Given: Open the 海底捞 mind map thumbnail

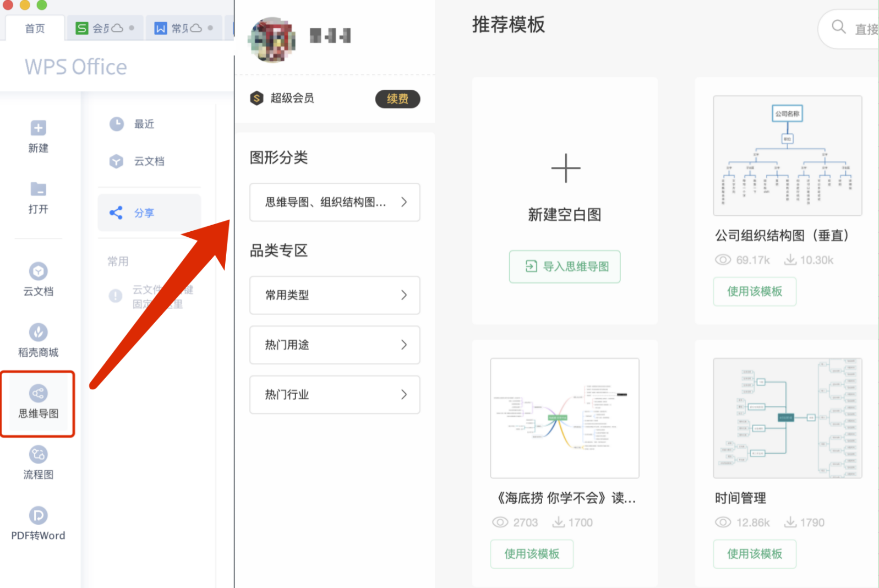Looking at the screenshot, I should point(565,418).
